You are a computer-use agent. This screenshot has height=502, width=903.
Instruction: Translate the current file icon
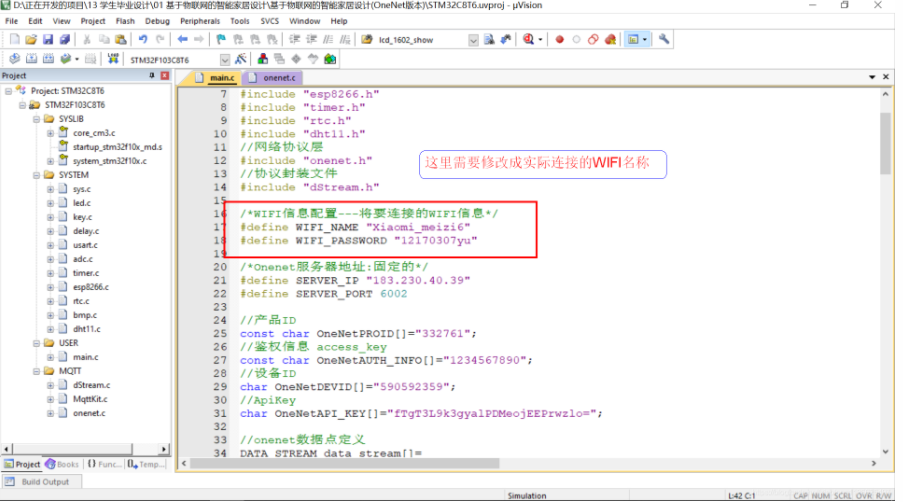pos(14,59)
